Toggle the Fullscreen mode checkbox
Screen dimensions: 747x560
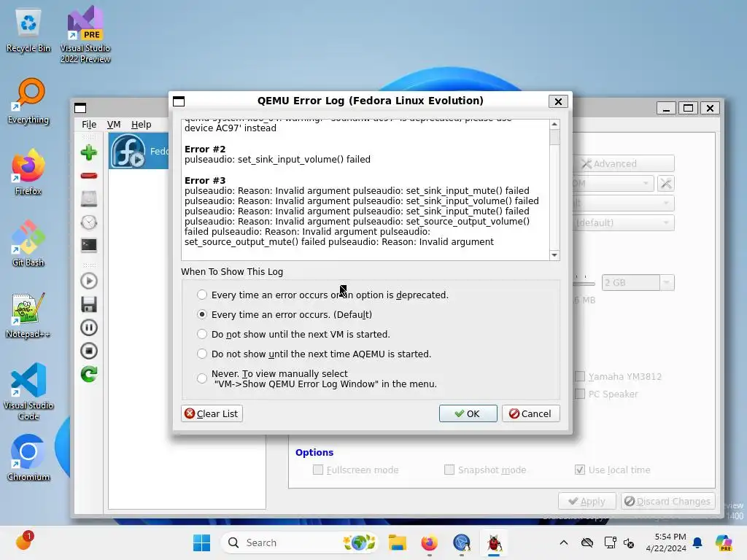(318, 470)
